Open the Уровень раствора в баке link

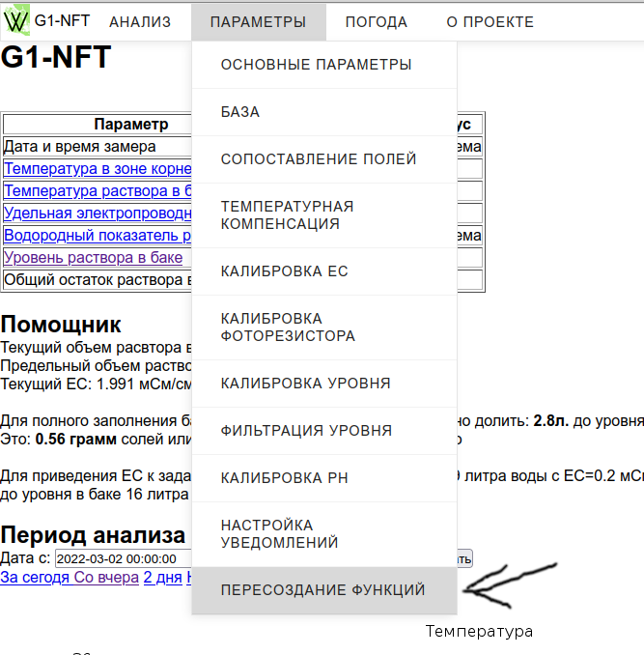coord(93,258)
